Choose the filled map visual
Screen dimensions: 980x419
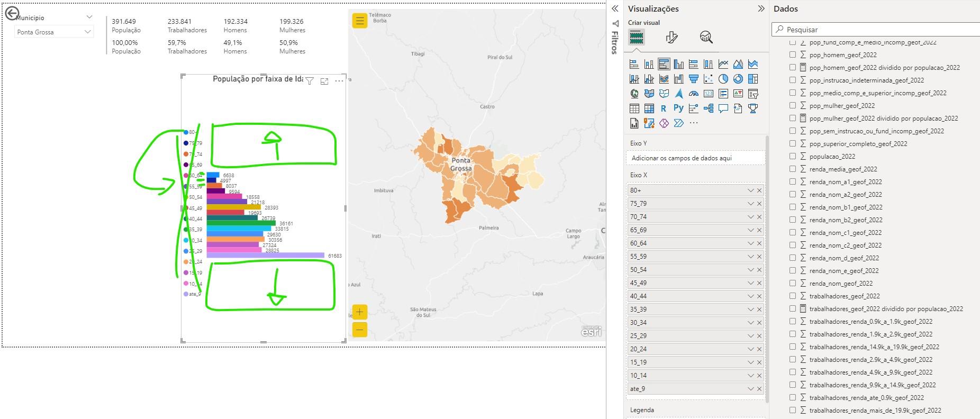649,94
